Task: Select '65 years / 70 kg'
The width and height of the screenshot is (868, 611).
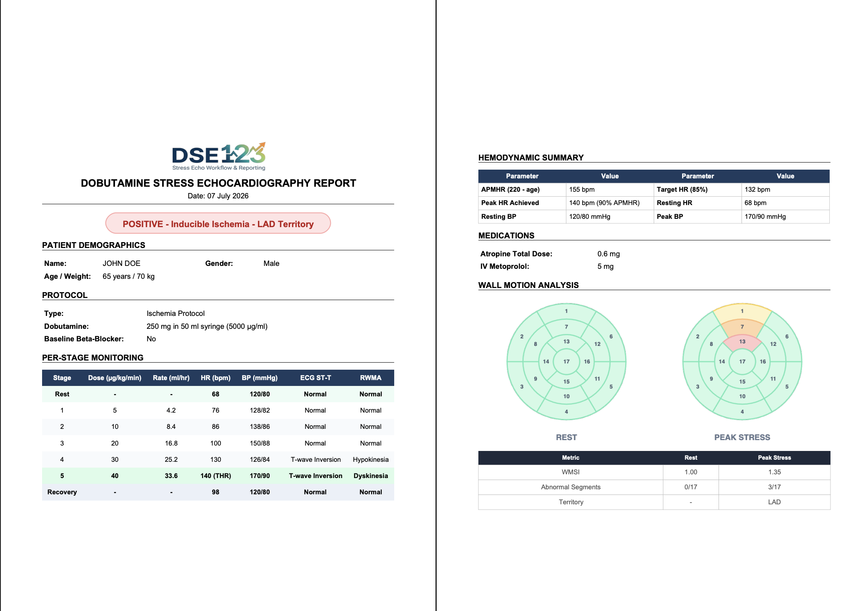Action: click(128, 276)
